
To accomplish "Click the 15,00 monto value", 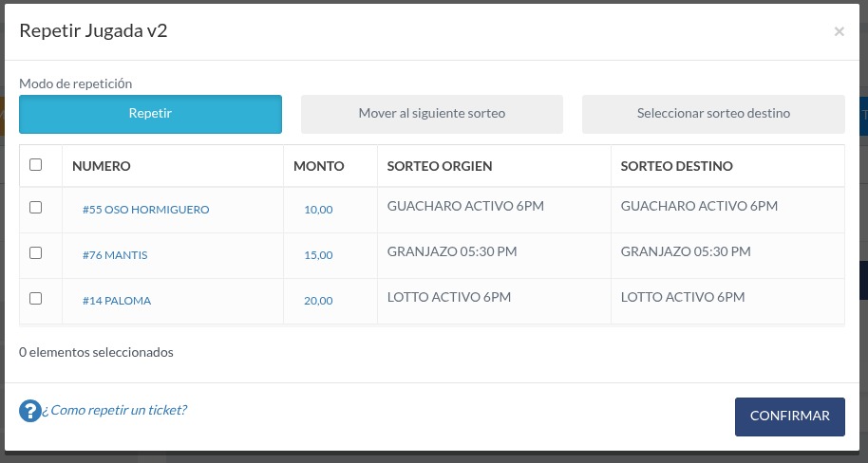I will click(318, 255).
